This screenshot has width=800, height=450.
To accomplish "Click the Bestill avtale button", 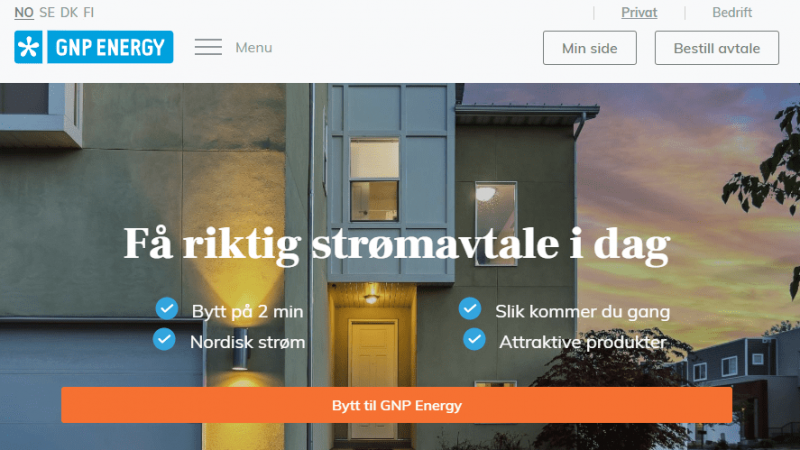I will coord(717,48).
